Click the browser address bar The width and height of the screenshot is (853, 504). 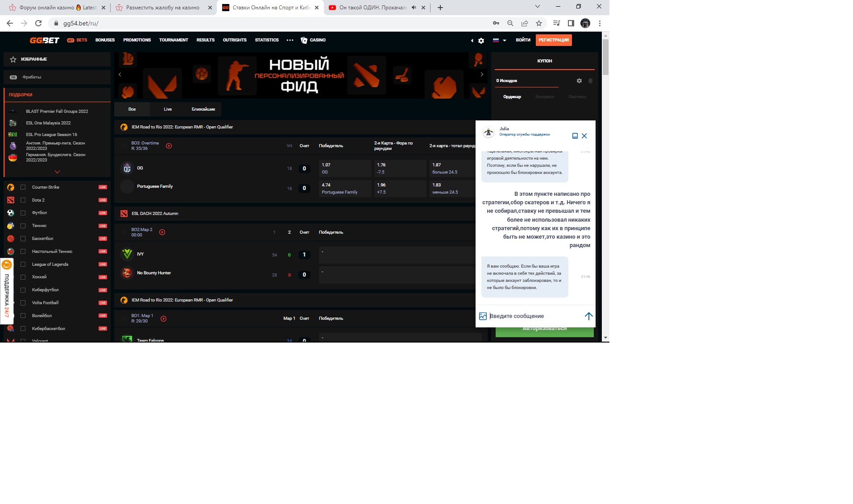point(268,23)
